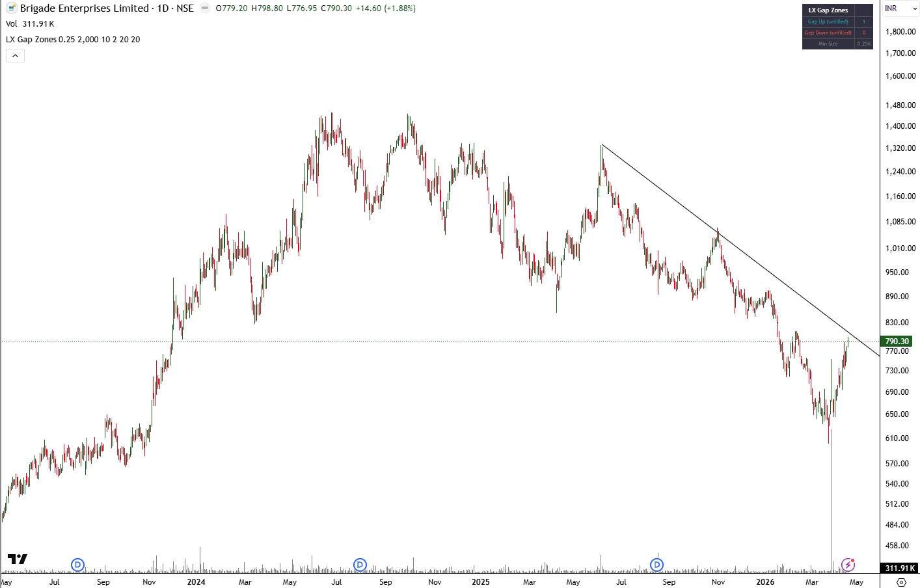This screenshot has height=588, width=920.
Task: Click the 1,400.00 label on the price axis
Action: [900, 126]
